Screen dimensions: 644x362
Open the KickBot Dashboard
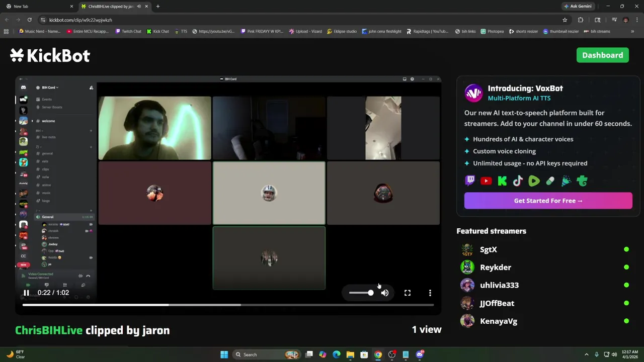click(x=602, y=55)
